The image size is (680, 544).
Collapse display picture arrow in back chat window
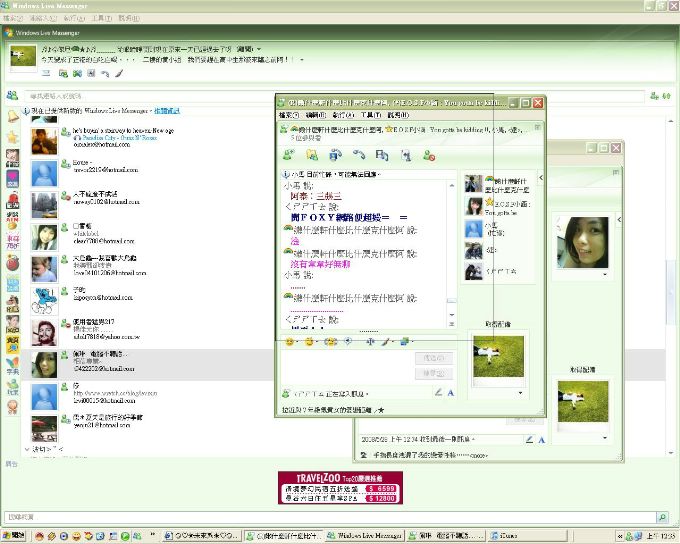619,220
